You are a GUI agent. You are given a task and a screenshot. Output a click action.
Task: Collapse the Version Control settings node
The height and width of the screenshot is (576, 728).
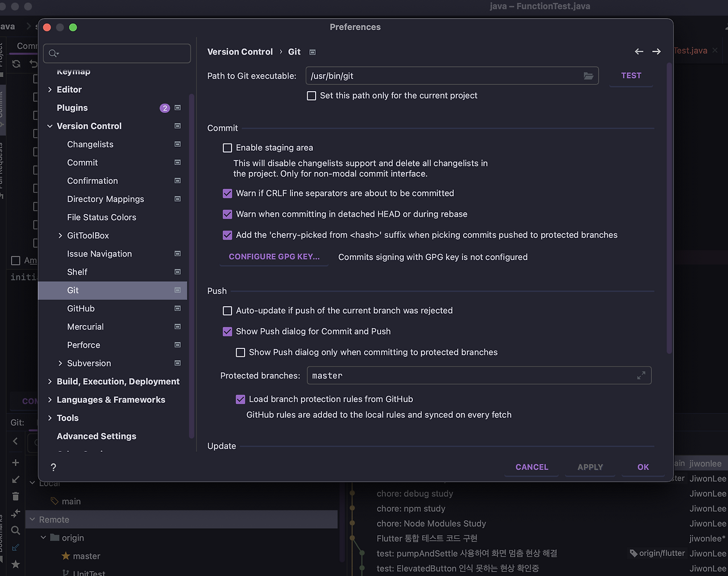(50, 126)
